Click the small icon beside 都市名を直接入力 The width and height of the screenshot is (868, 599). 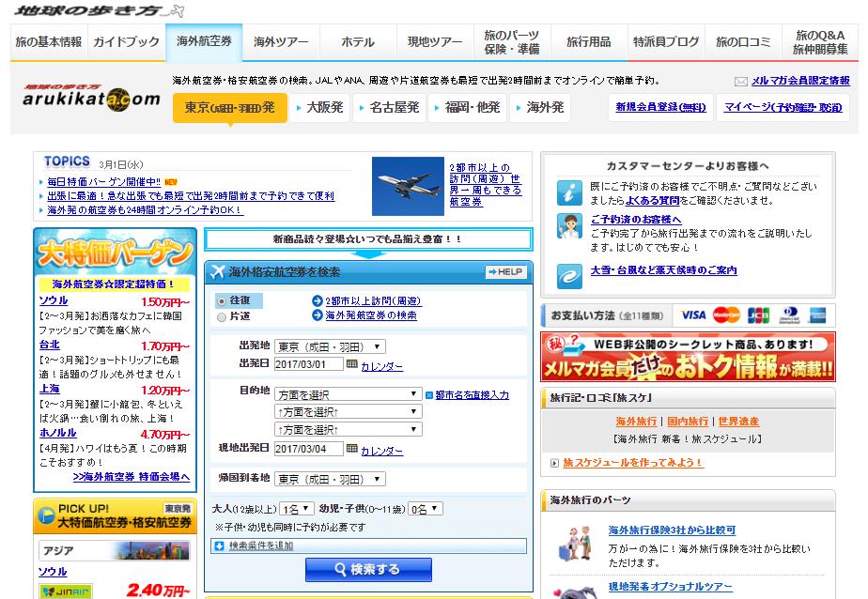pyautogui.click(x=429, y=395)
